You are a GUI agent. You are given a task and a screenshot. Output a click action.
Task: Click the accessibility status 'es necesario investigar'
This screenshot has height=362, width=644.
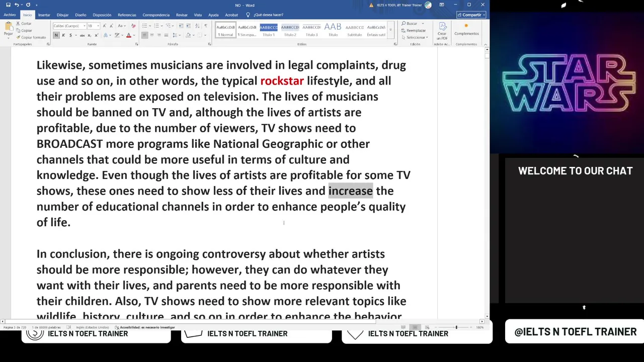[x=145, y=327]
